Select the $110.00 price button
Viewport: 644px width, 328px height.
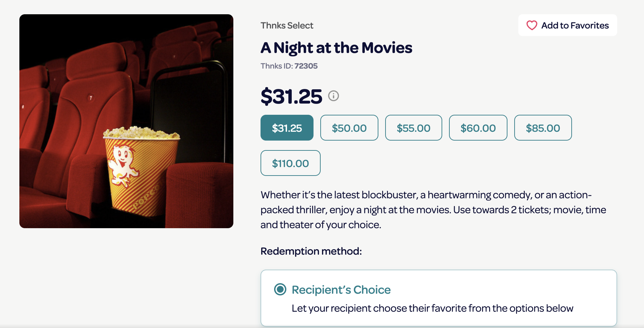tap(290, 163)
